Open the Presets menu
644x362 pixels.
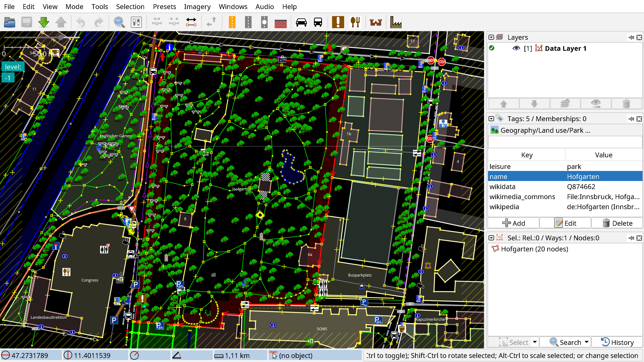164,7
